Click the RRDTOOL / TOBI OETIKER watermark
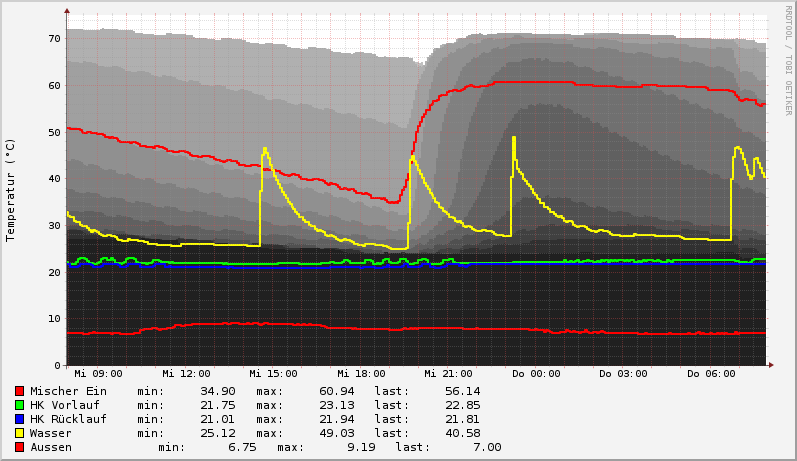Viewport: 797px width, 461px height. pyautogui.click(x=788, y=59)
